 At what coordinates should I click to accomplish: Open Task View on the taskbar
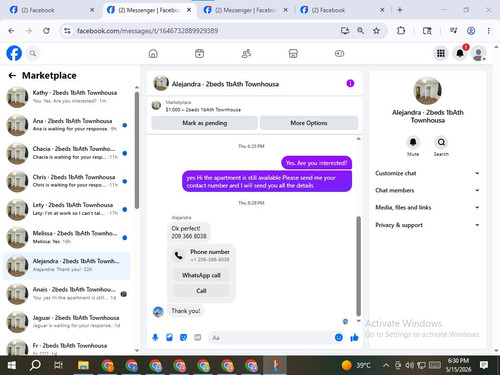coord(59,365)
